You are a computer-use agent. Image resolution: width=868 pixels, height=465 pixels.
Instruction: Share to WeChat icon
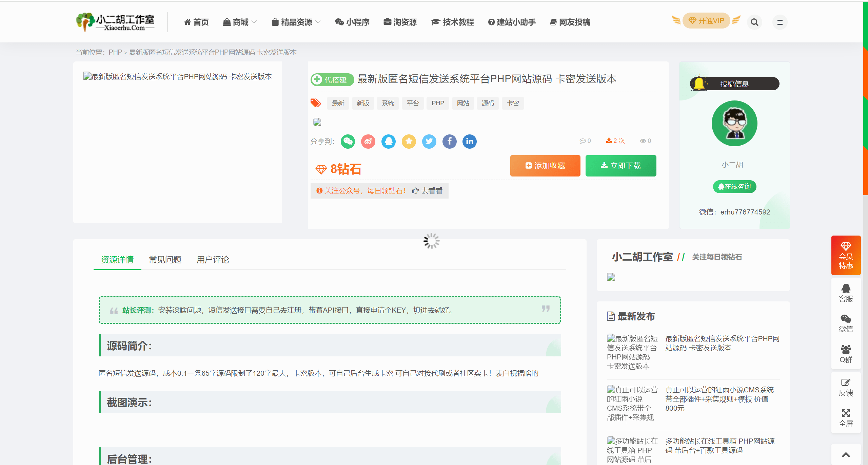point(348,141)
